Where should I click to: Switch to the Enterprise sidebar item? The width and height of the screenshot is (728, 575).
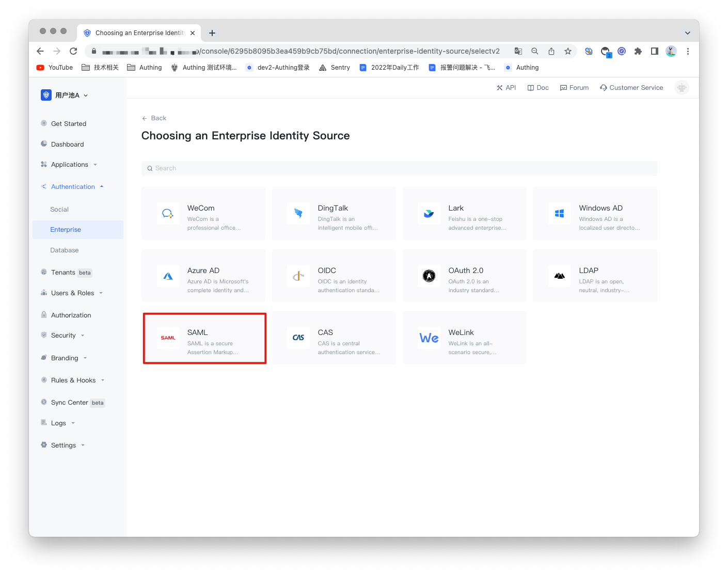[x=66, y=229]
